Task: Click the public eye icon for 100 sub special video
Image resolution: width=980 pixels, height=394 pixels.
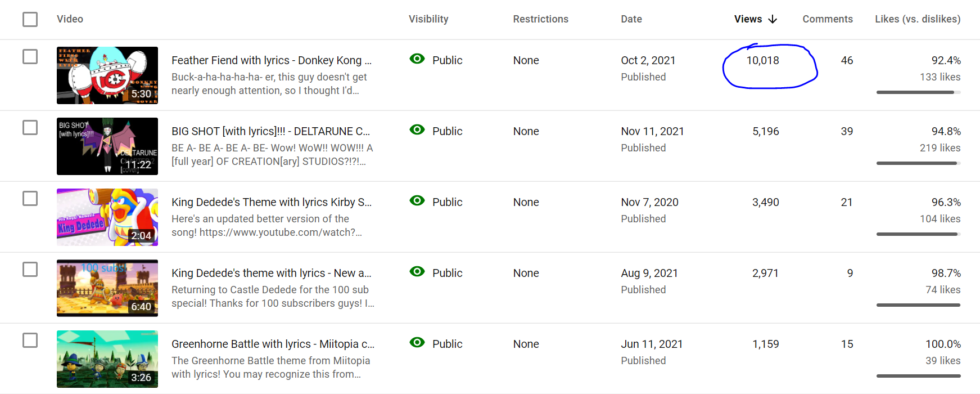Action: coord(417,271)
